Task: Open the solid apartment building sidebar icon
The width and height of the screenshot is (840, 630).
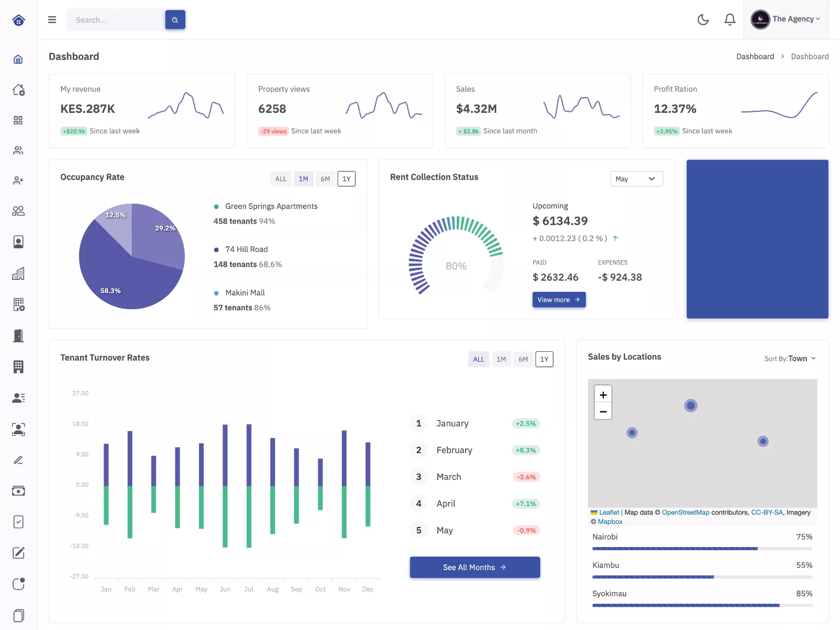Action: (18, 367)
